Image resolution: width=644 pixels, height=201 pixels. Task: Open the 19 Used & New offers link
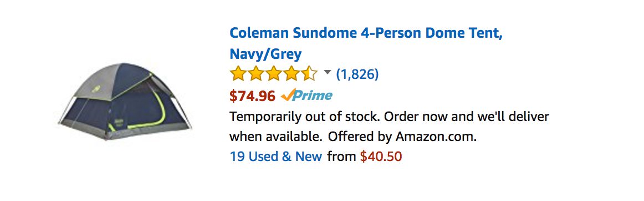coord(275,157)
